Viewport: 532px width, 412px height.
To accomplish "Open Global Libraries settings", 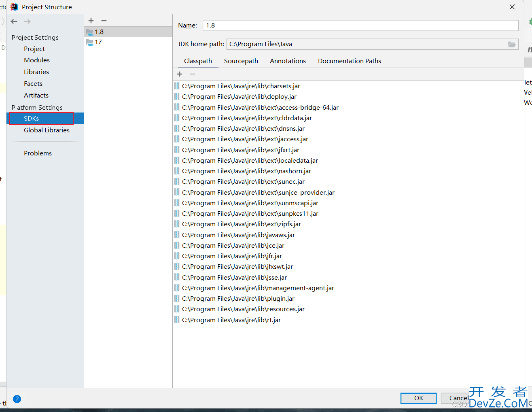I will [47, 130].
